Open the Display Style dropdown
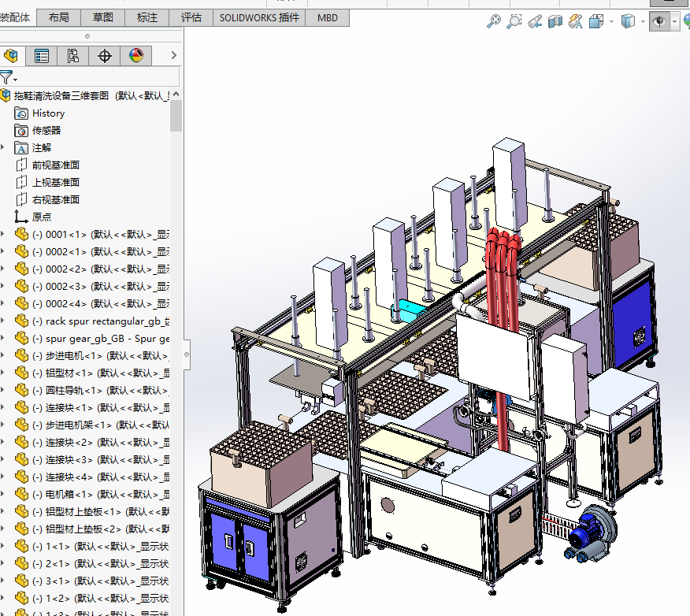This screenshot has width=690, height=616. (628, 22)
